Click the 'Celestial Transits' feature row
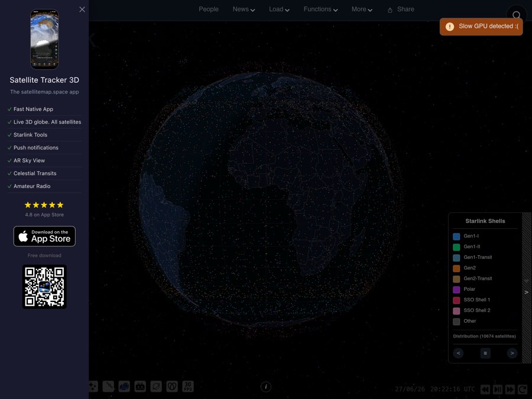Screen dimensions: 532x399 coord(44,173)
